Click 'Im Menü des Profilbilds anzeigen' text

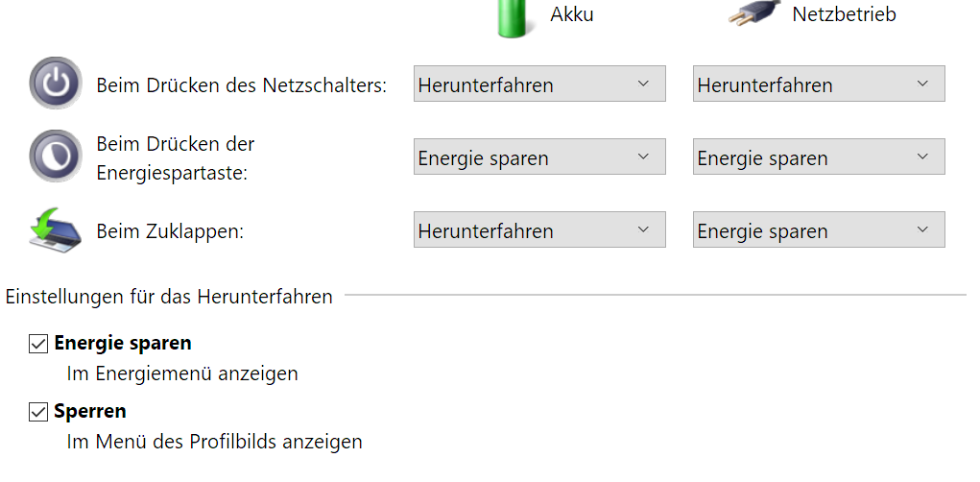(214, 442)
